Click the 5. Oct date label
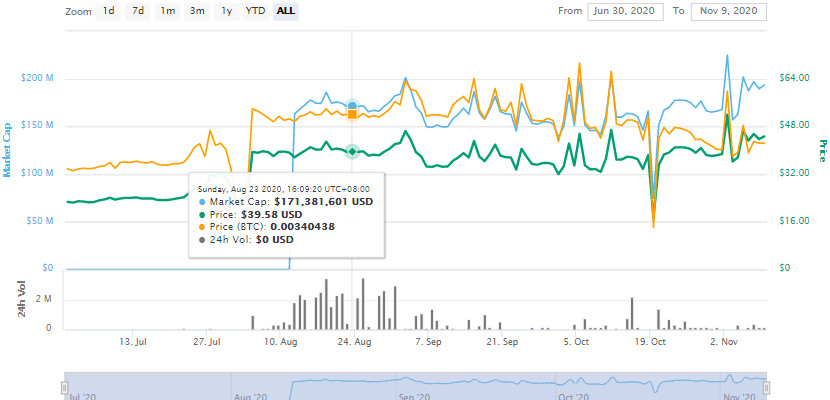Image resolution: width=830 pixels, height=400 pixels. coord(576,342)
